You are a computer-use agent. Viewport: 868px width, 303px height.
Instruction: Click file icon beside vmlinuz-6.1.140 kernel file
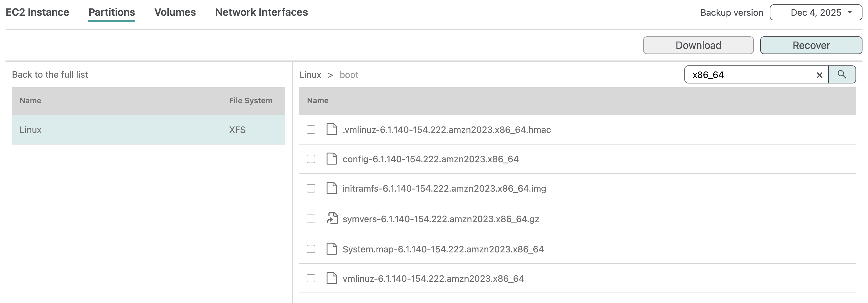coord(331,278)
